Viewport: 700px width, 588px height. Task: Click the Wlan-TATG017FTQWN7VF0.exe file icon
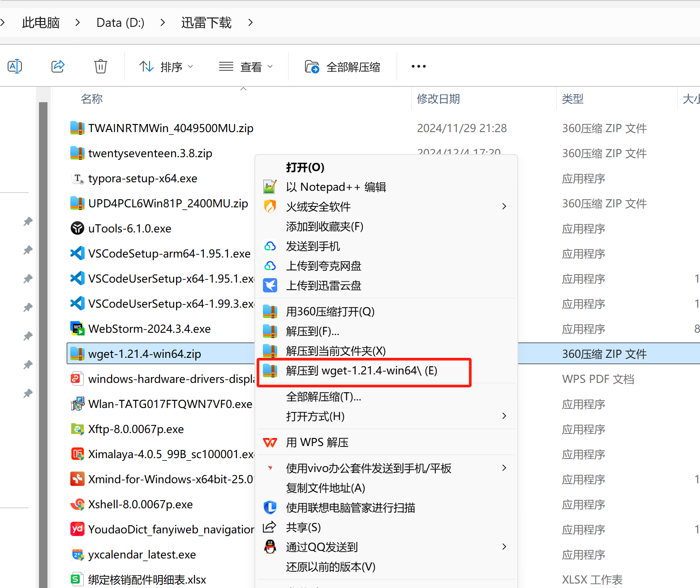[77, 404]
